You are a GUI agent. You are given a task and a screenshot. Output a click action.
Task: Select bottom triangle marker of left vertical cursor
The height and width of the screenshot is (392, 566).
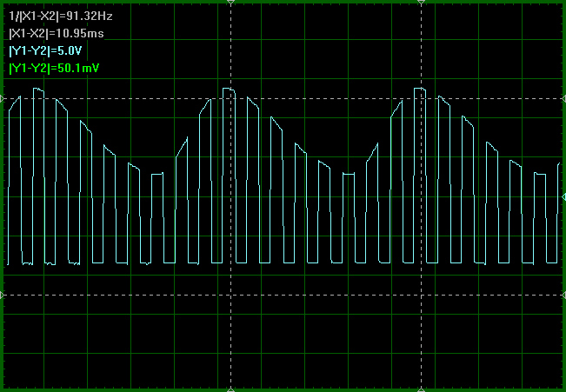click(x=230, y=388)
